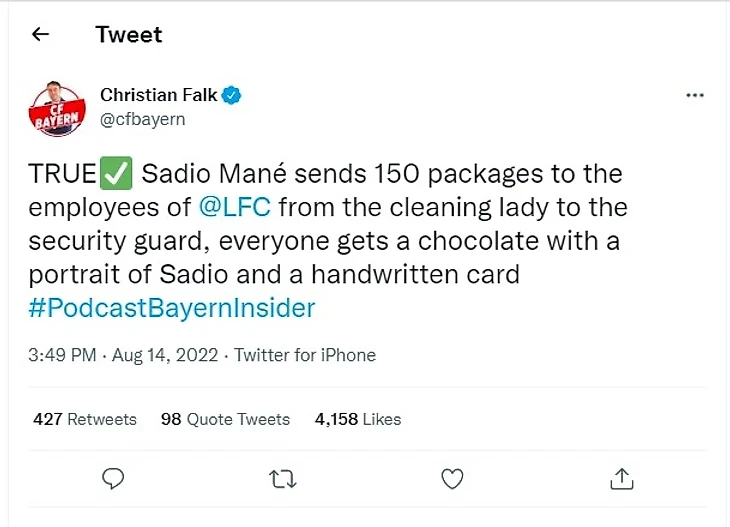Go back using the left arrow
The width and height of the screenshot is (730, 527).
pyautogui.click(x=41, y=34)
